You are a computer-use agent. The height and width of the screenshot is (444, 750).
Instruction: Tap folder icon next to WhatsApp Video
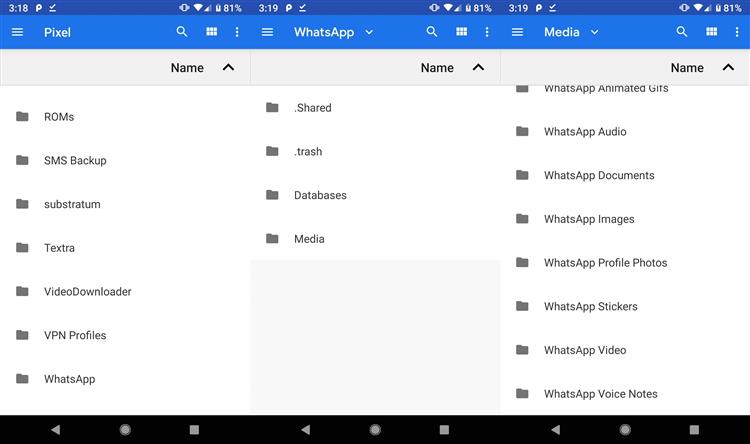click(x=522, y=350)
